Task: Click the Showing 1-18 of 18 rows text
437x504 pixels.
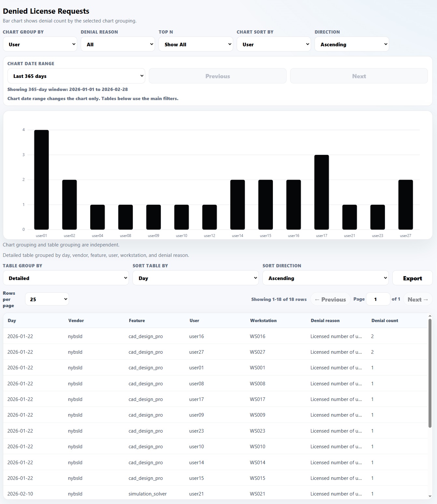Action: [279, 299]
